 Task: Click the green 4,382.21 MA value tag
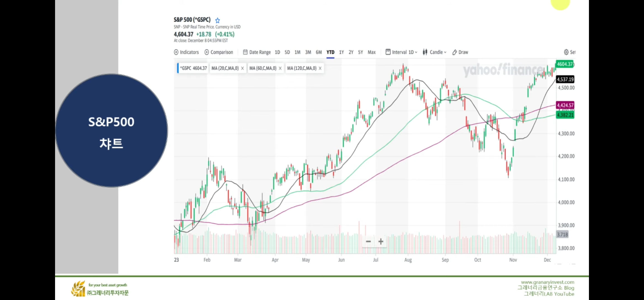565,115
